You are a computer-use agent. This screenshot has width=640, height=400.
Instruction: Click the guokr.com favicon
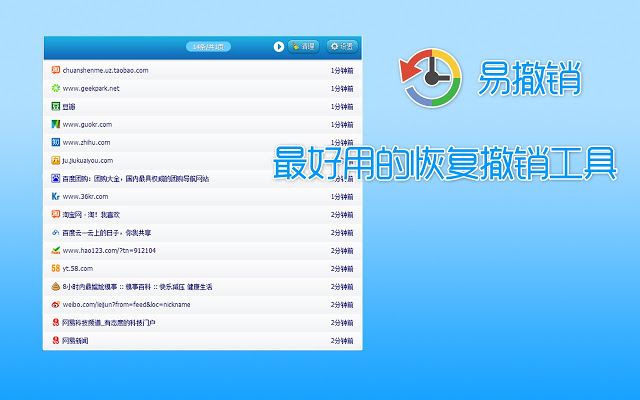[56, 124]
